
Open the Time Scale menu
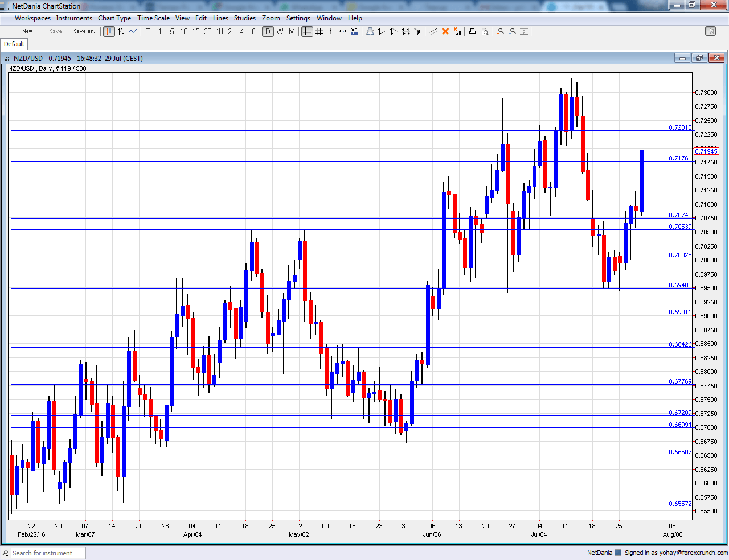coord(153,18)
